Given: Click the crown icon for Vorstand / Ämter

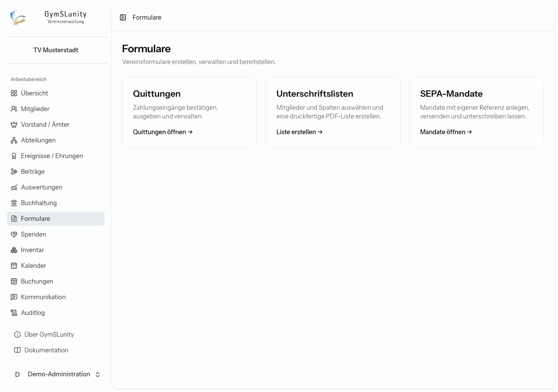Looking at the screenshot, I should point(14,125).
